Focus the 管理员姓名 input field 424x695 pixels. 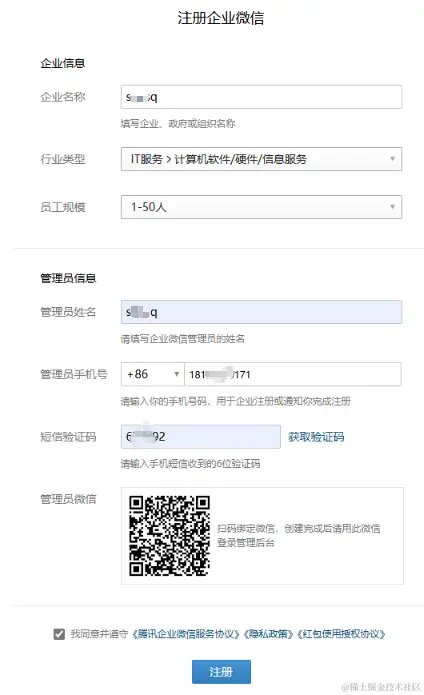pos(261,312)
